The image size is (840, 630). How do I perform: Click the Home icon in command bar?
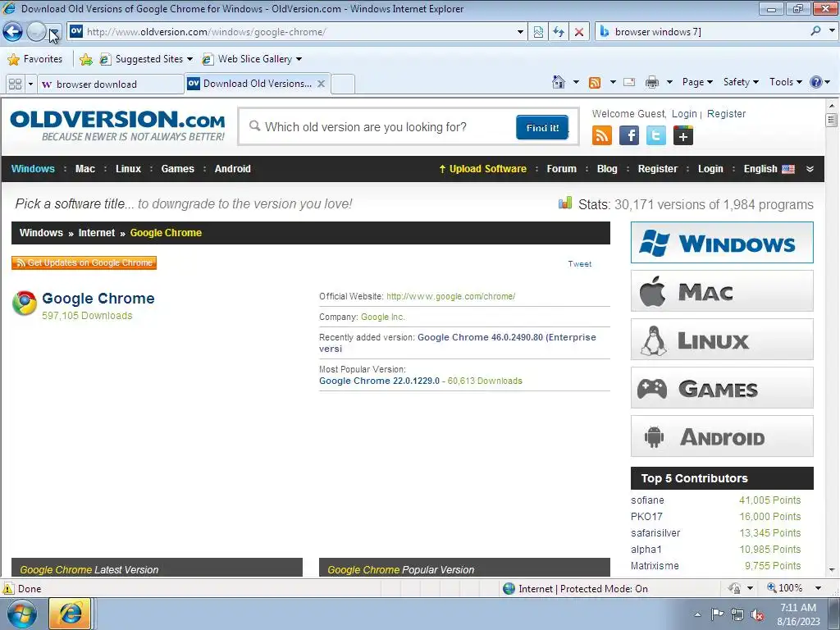pos(558,82)
